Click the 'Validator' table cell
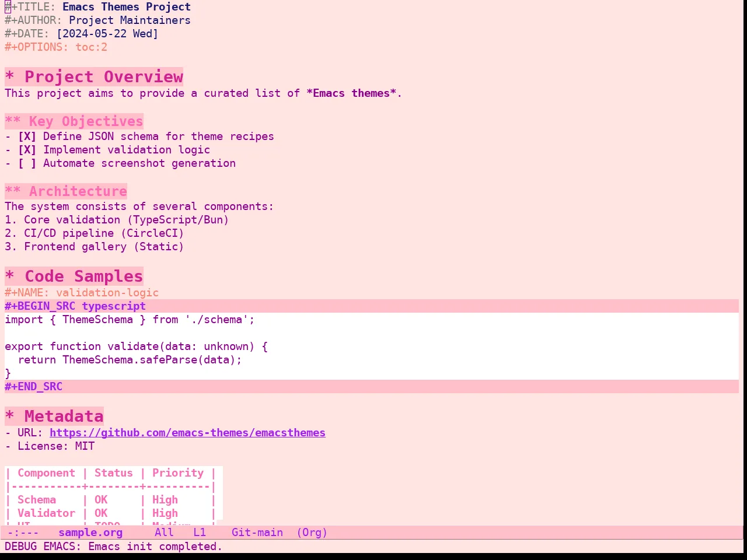This screenshot has width=747, height=560. point(46,513)
